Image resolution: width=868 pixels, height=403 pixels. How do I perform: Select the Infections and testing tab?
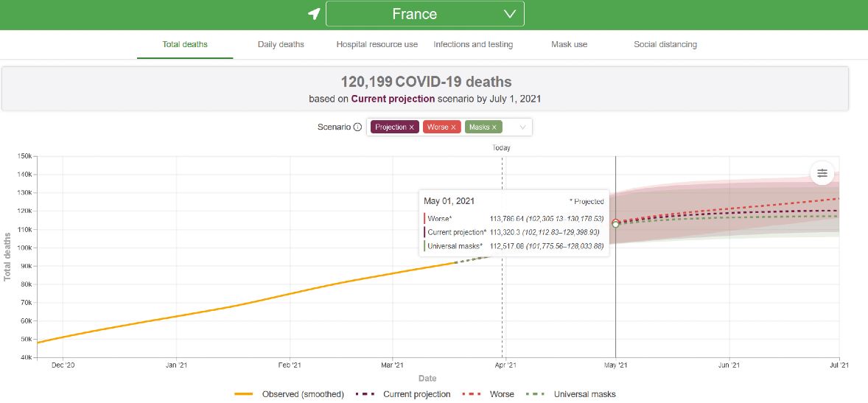pos(473,44)
